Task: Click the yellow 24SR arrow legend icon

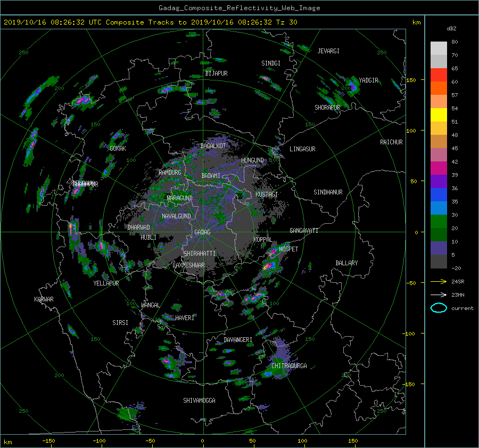Action: [x=439, y=281]
